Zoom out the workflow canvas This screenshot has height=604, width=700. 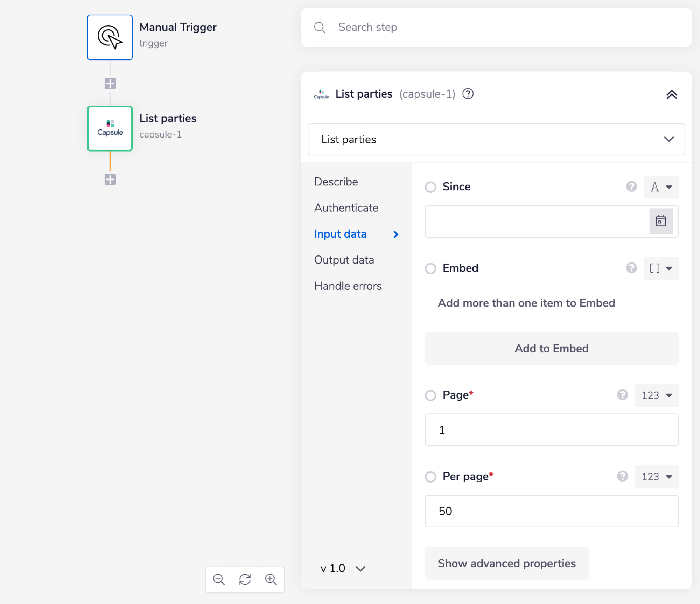click(x=219, y=579)
